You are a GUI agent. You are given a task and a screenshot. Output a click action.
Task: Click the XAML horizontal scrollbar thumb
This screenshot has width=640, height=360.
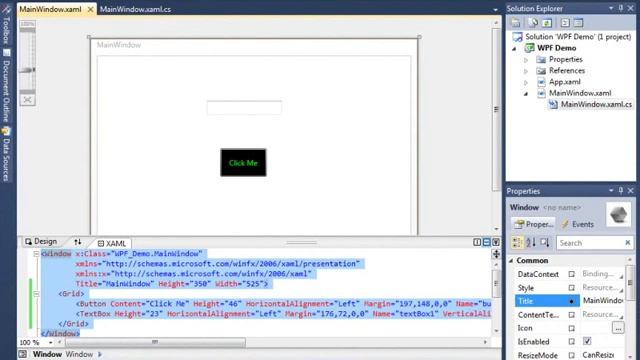pyautogui.click(x=155, y=342)
